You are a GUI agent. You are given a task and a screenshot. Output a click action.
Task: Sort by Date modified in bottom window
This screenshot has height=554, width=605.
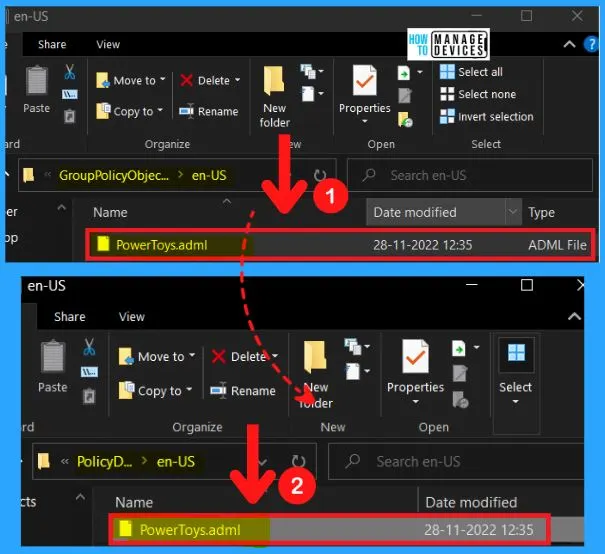click(471, 502)
